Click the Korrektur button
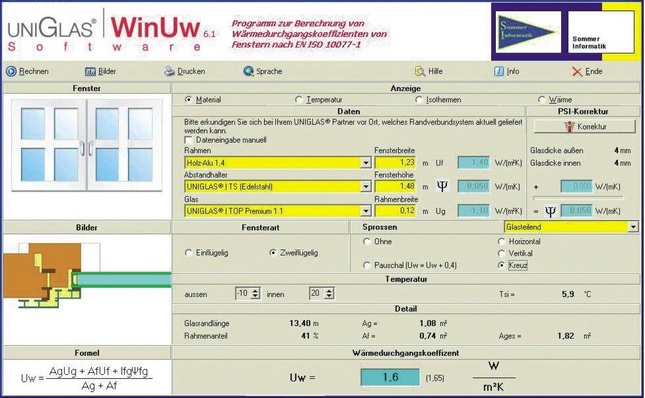This screenshot has height=398, width=645. point(585,127)
